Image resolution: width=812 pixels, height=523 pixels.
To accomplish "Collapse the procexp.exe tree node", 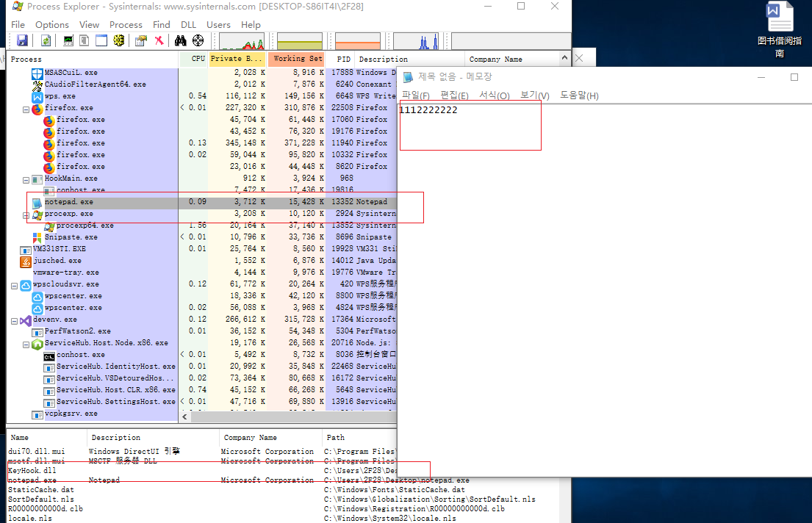I will point(26,215).
